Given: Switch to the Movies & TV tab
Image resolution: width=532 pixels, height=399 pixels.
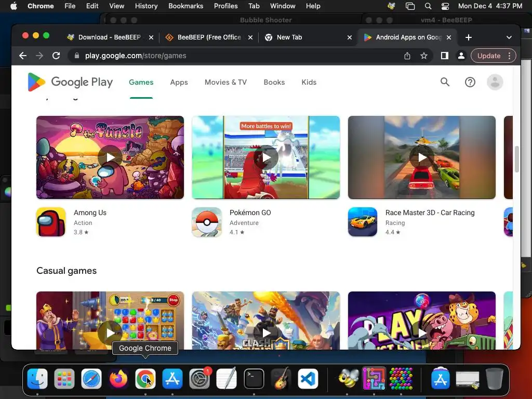Looking at the screenshot, I should point(225,82).
